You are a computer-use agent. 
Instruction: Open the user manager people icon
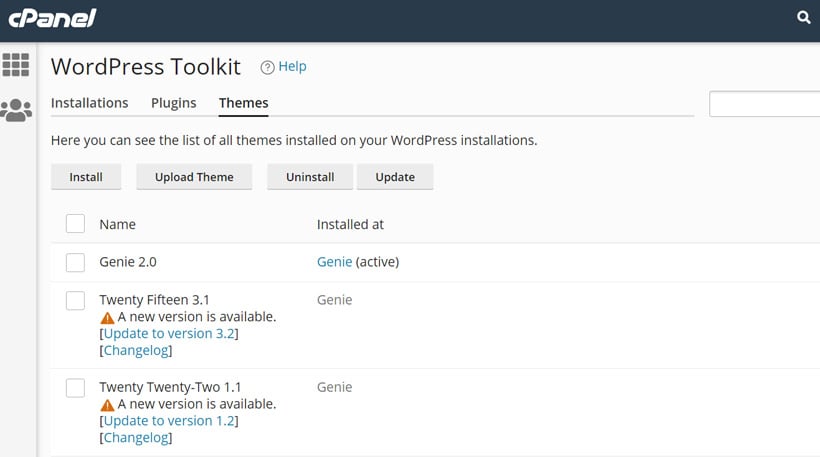16,110
